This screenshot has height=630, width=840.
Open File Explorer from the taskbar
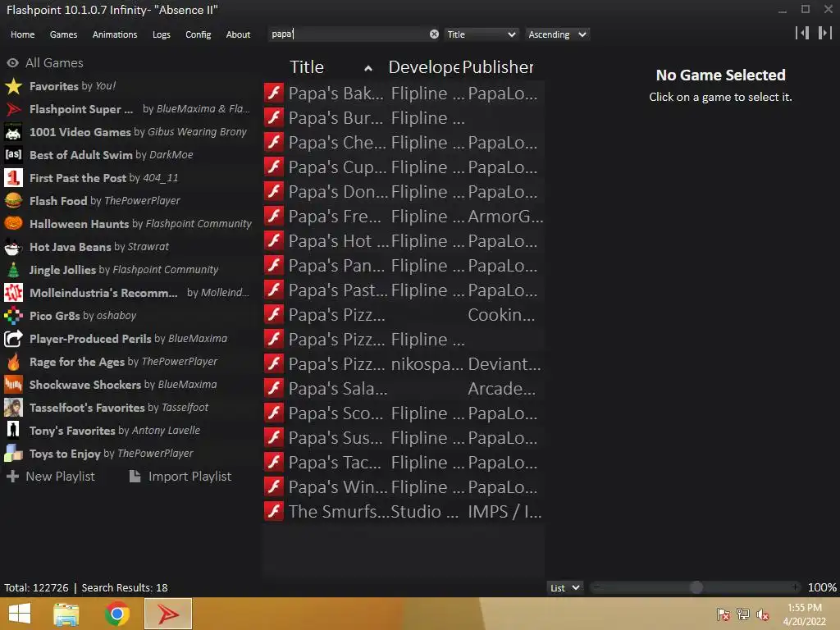[66, 614]
